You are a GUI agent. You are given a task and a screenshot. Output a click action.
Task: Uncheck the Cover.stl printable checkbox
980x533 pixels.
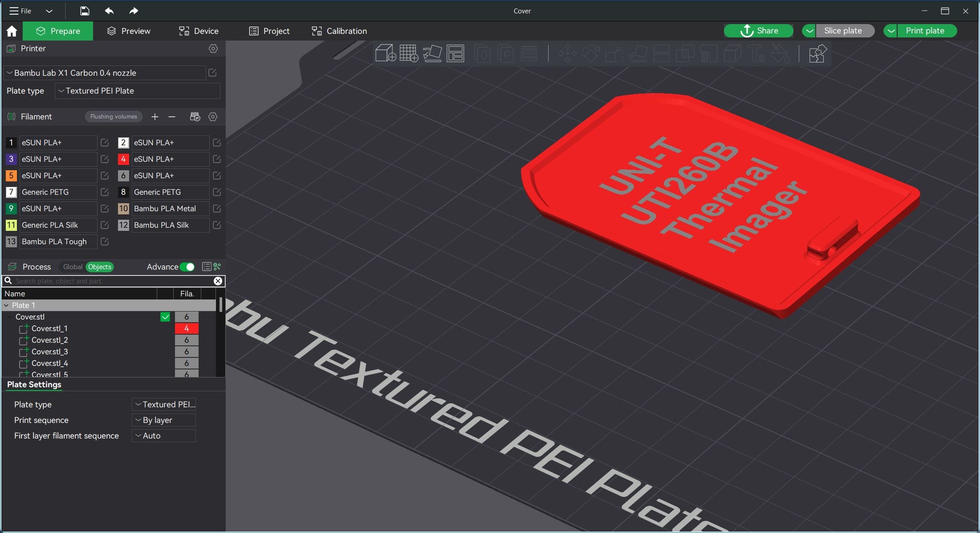tap(165, 317)
